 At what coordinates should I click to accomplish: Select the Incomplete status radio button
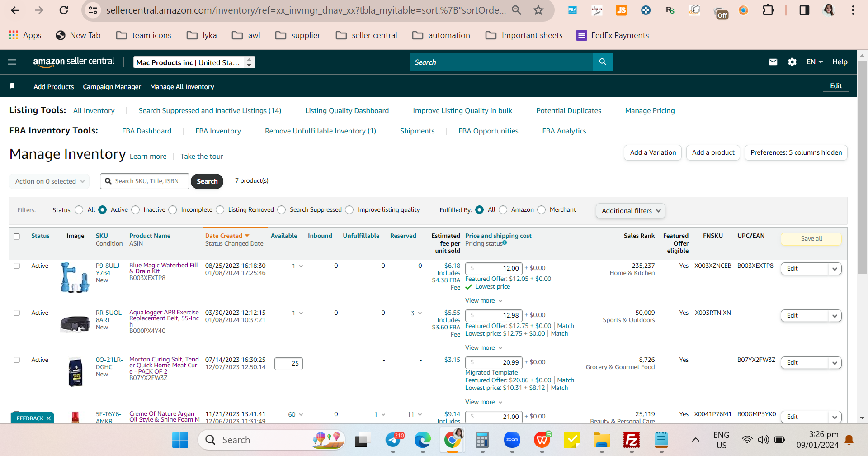click(x=173, y=210)
